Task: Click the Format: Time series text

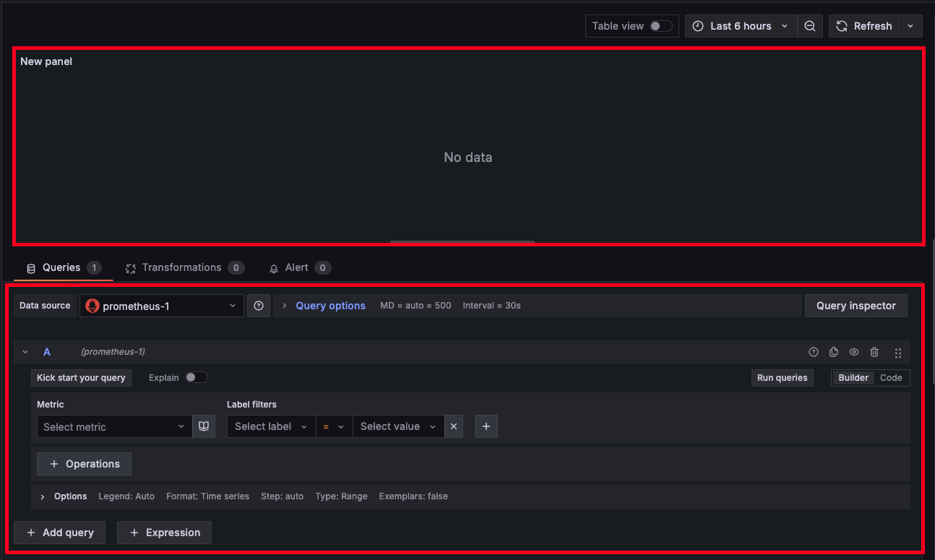Action: (x=207, y=496)
